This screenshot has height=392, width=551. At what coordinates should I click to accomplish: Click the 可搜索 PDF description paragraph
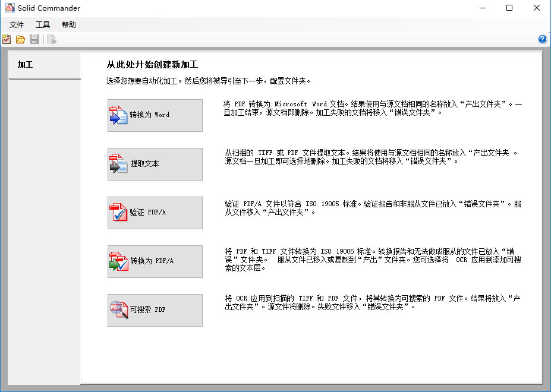pos(373,302)
